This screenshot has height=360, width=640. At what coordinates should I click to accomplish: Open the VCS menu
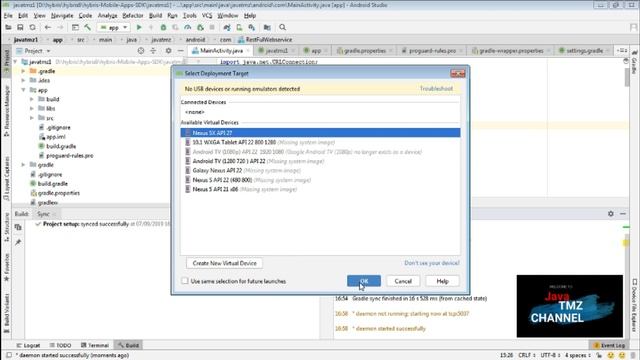pos(207,16)
